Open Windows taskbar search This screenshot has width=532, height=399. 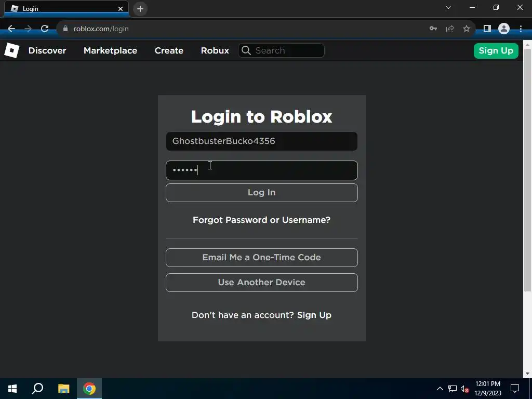point(37,389)
